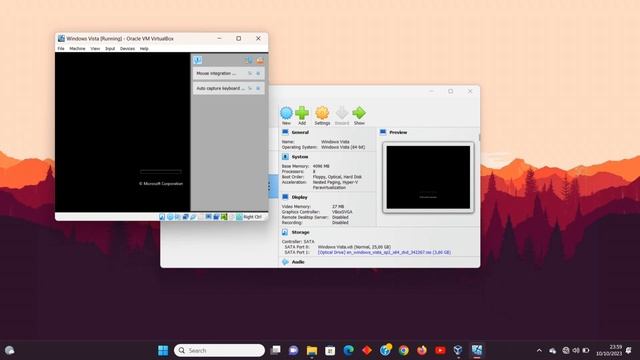Open the File menu in VM window
The width and height of the screenshot is (640, 360).
(61, 49)
